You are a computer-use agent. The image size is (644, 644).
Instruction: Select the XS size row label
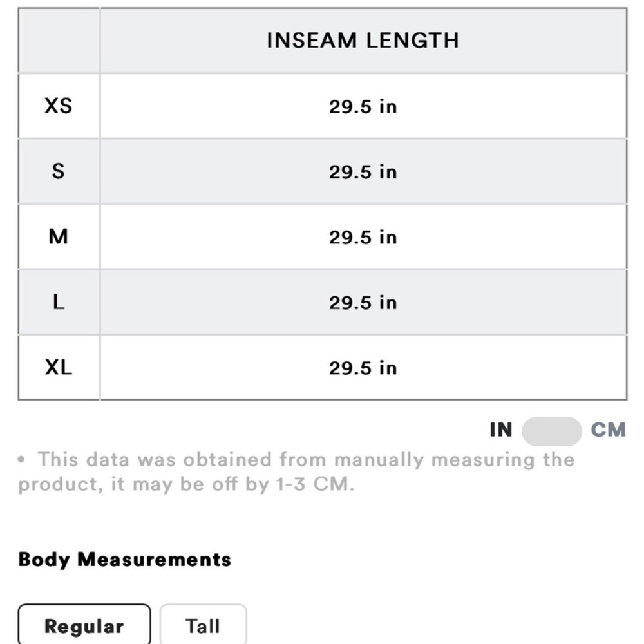59,106
